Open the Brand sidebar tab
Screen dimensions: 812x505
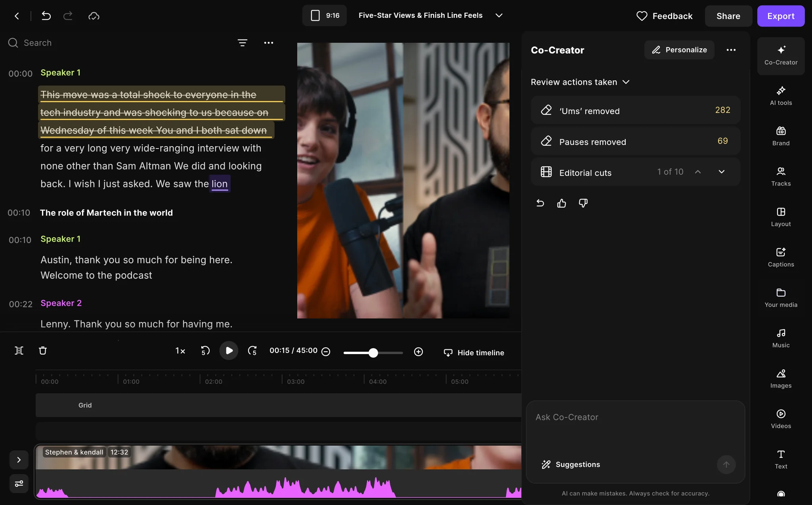pyautogui.click(x=781, y=137)
